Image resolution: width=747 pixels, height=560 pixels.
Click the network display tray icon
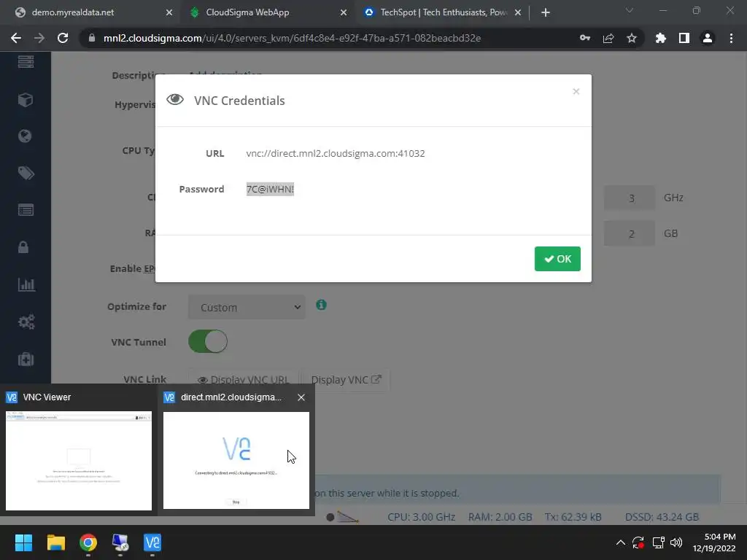click(x=659, y=542)
